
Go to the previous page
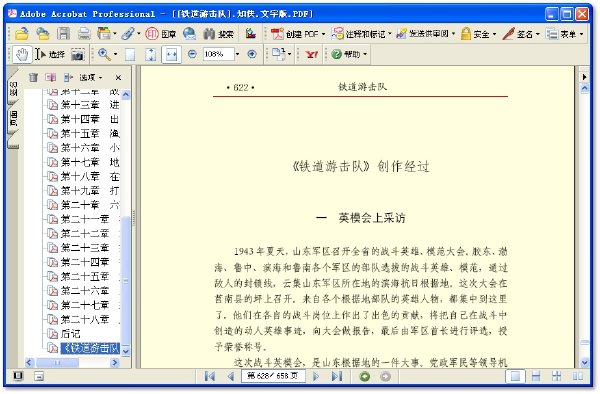[x=231, y=377]
